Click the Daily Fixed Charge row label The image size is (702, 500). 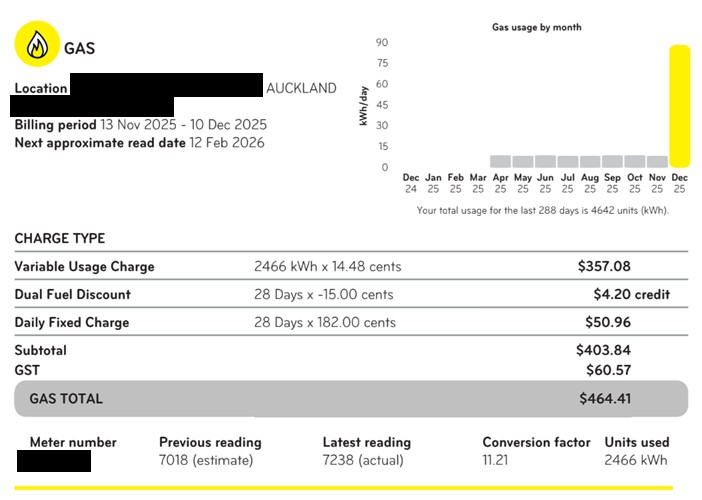[71, 323]
